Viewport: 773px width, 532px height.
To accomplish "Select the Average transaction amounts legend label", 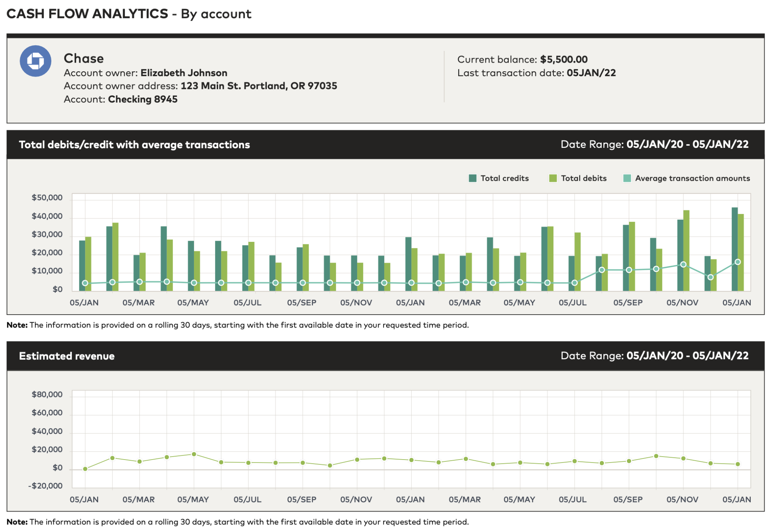I will coord(692,178).
